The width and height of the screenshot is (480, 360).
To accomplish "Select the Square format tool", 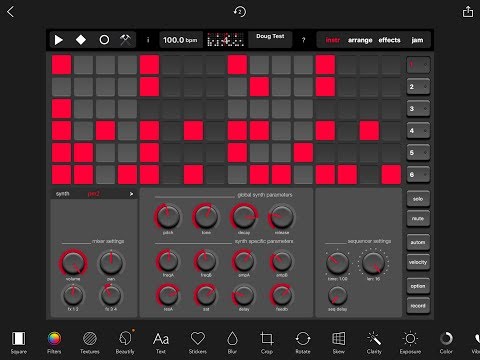I will point(19,342).
